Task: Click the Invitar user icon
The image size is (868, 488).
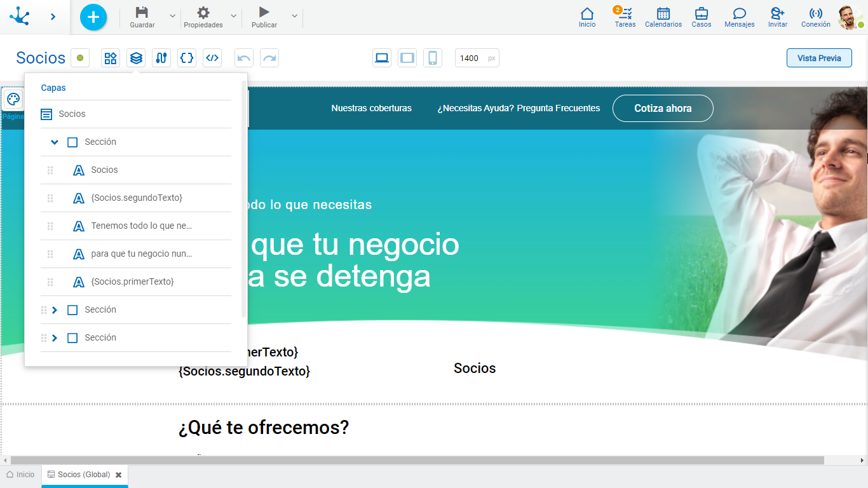Action: coord(778,13)
